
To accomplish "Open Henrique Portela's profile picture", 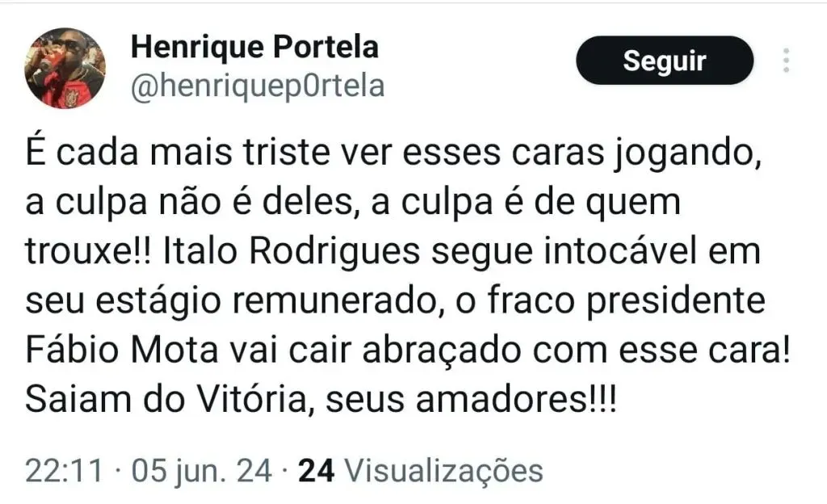I will (65, 68).
